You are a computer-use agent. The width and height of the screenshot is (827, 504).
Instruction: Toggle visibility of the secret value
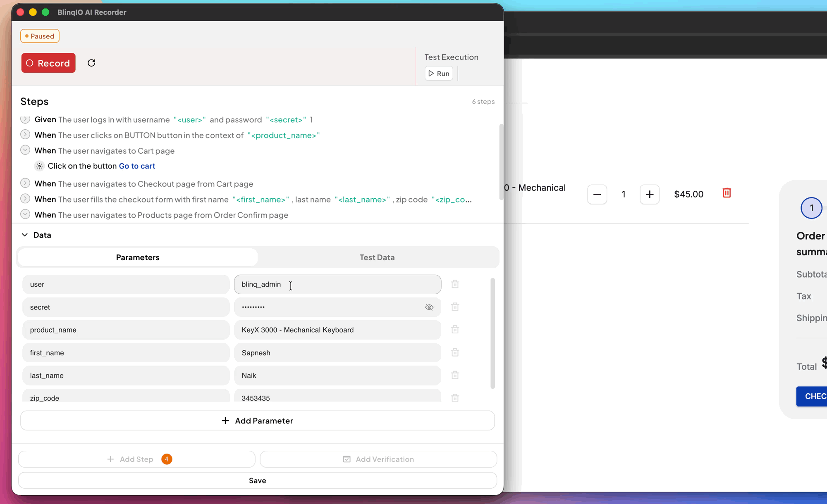tap(429, 307)
